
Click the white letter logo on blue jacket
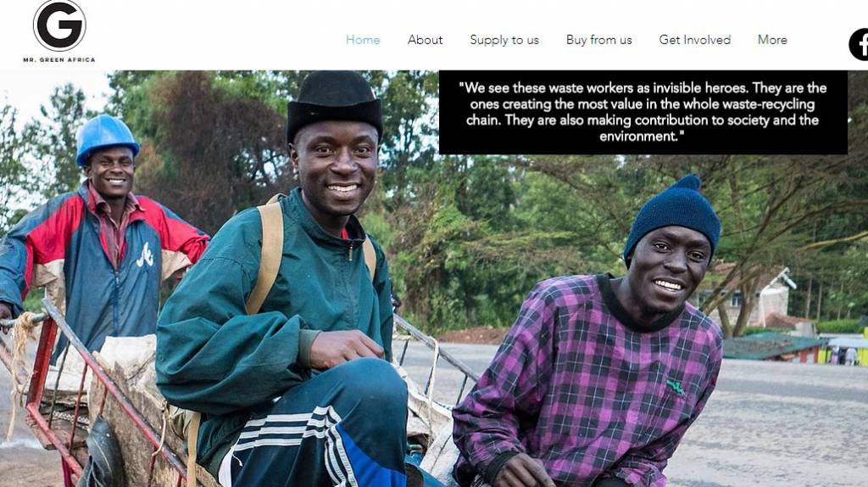[x=145, y=255]
